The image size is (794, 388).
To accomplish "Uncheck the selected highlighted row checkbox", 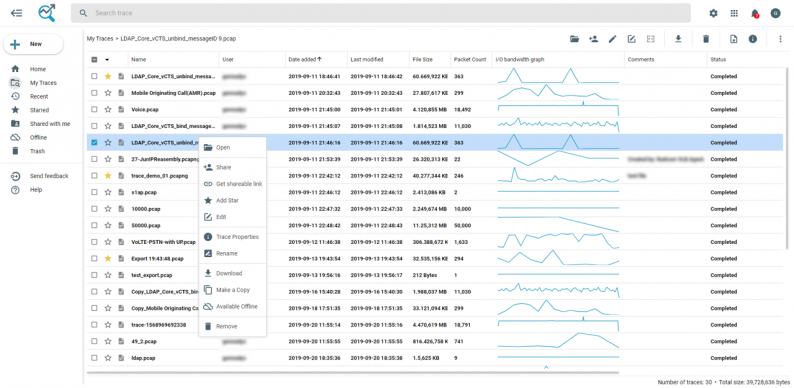I will click(94, 143).
